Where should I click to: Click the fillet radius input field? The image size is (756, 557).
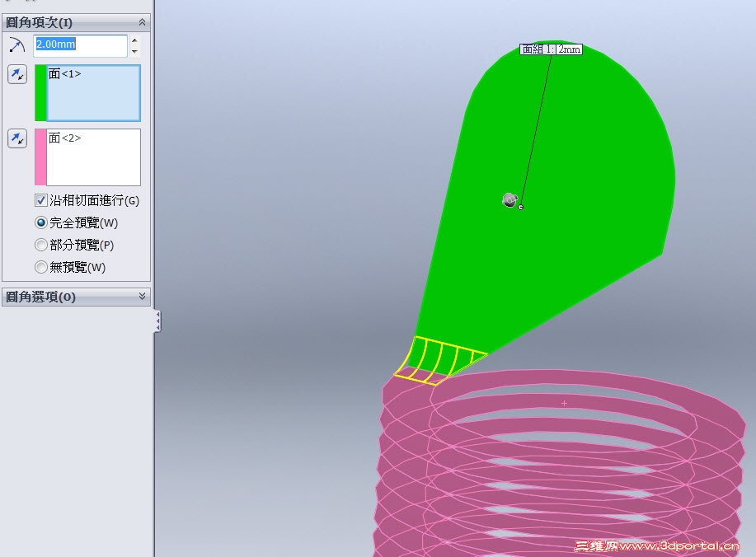pyautogui.click(x=80, y=45)
